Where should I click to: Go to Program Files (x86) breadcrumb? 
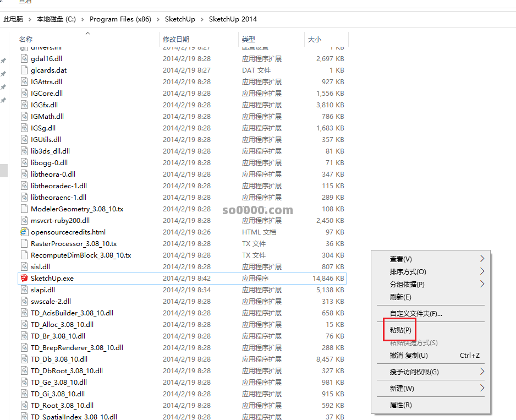tap(120, 19)
